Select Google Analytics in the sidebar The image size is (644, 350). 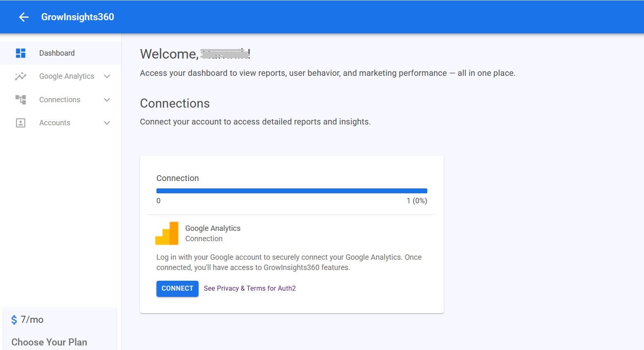(x=61, y=76)
